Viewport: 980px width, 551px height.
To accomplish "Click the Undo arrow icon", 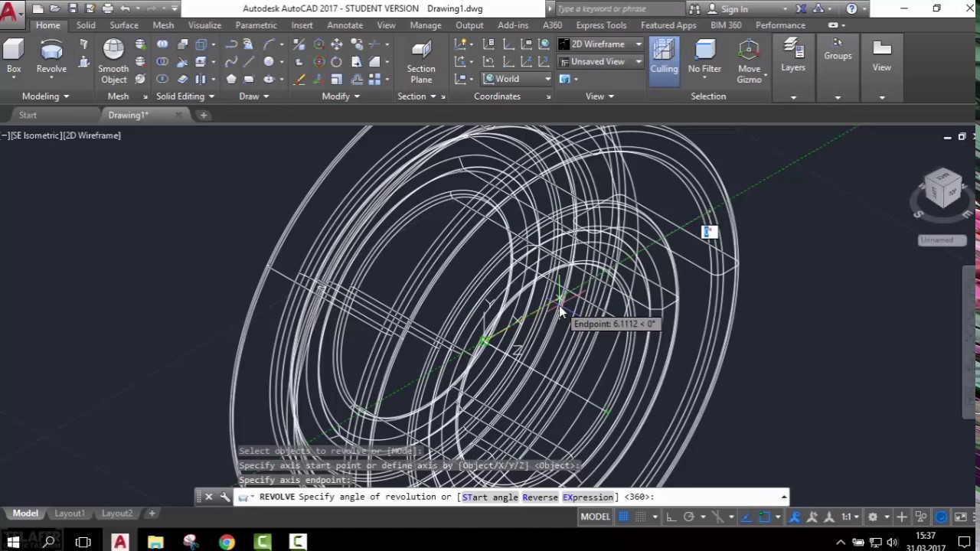I will tap(126, 8).
